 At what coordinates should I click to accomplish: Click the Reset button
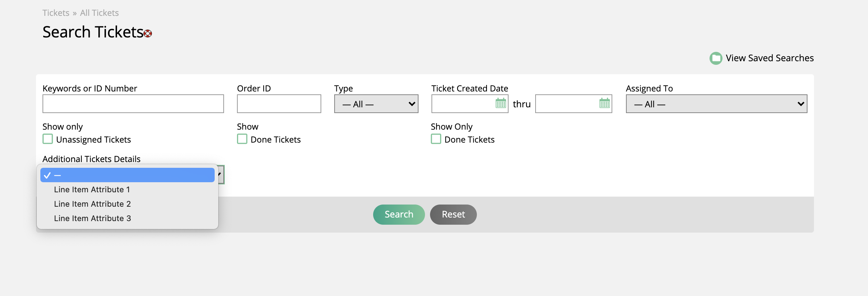(453, 215)
